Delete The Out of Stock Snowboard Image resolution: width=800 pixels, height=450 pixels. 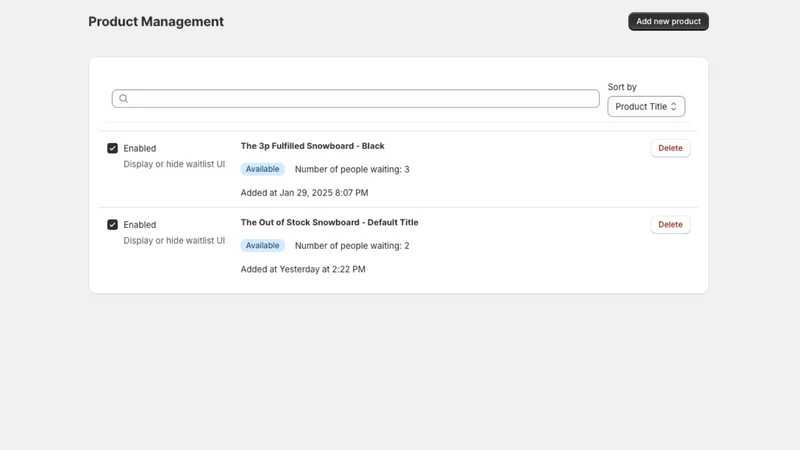click(x=670, y=224)
